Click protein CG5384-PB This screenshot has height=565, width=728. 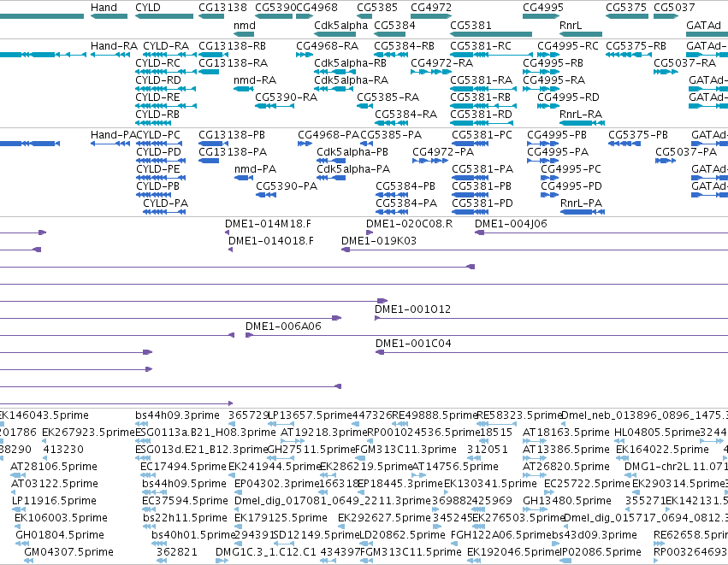(x=405, y=186)
